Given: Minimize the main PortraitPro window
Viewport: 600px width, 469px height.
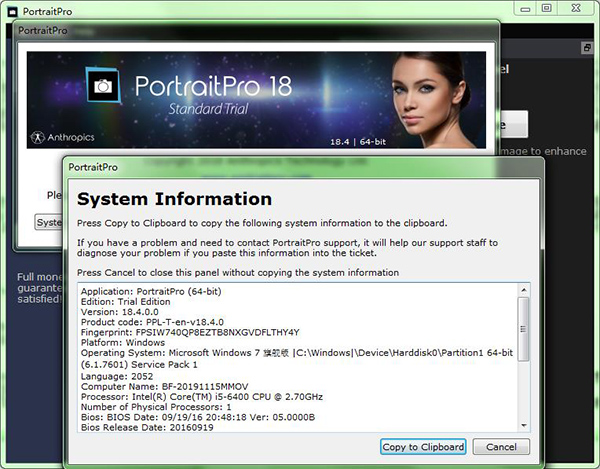Looking at the screenshot, I should click(x=525, y=8).
